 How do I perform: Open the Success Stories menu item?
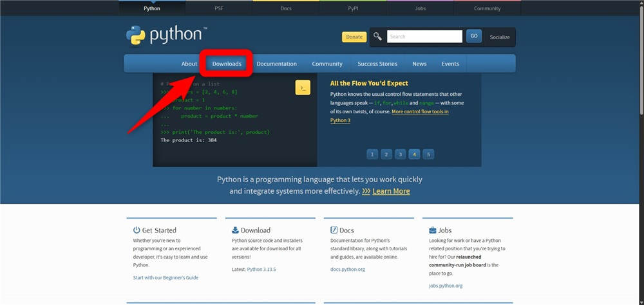point(377,64)
